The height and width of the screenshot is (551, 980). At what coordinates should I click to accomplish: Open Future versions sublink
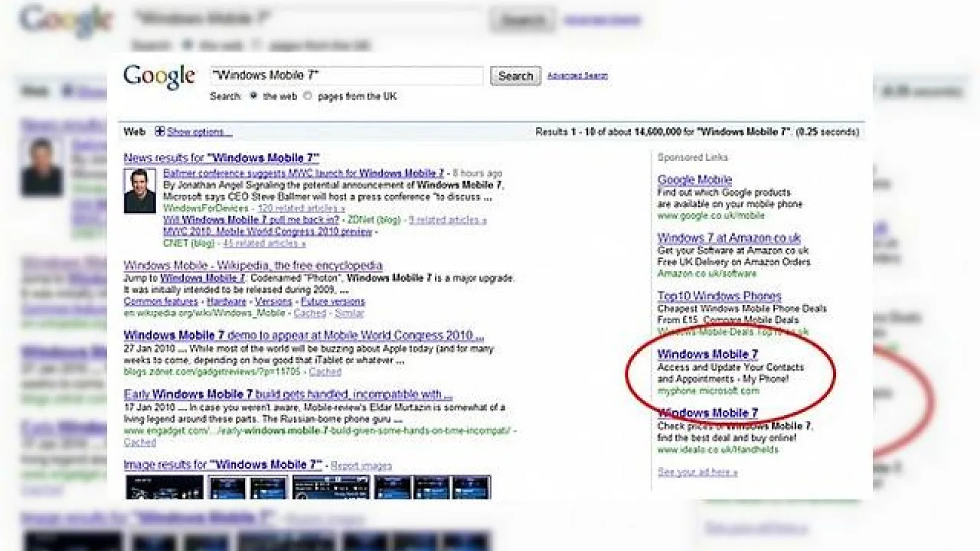333,301
